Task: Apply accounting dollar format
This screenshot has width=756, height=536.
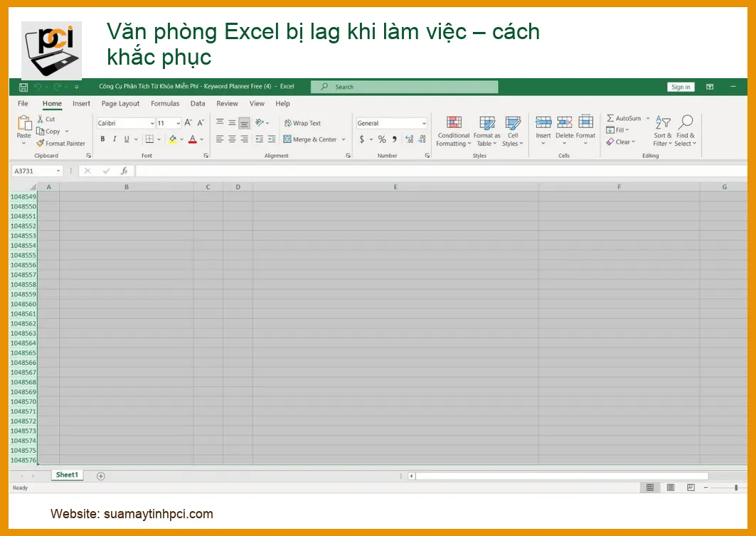Action: pos(361,139)
